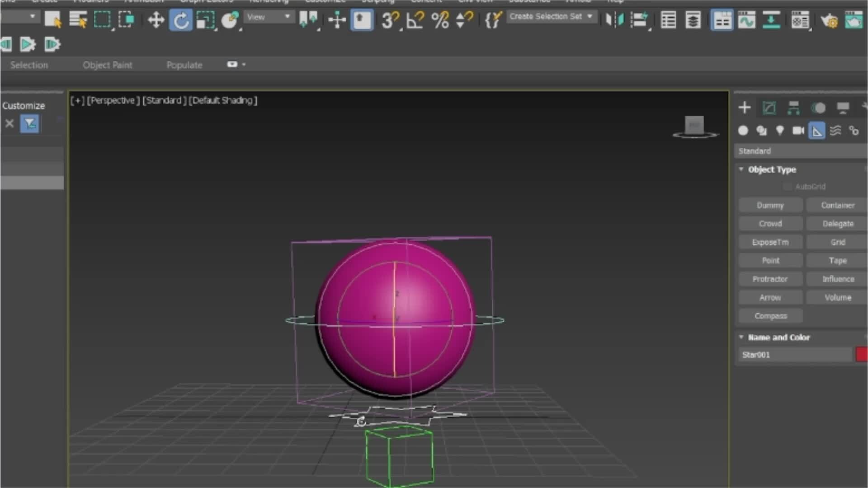Collapse the Object Type rollout
The image size is (868, 488).
(741, 169)
